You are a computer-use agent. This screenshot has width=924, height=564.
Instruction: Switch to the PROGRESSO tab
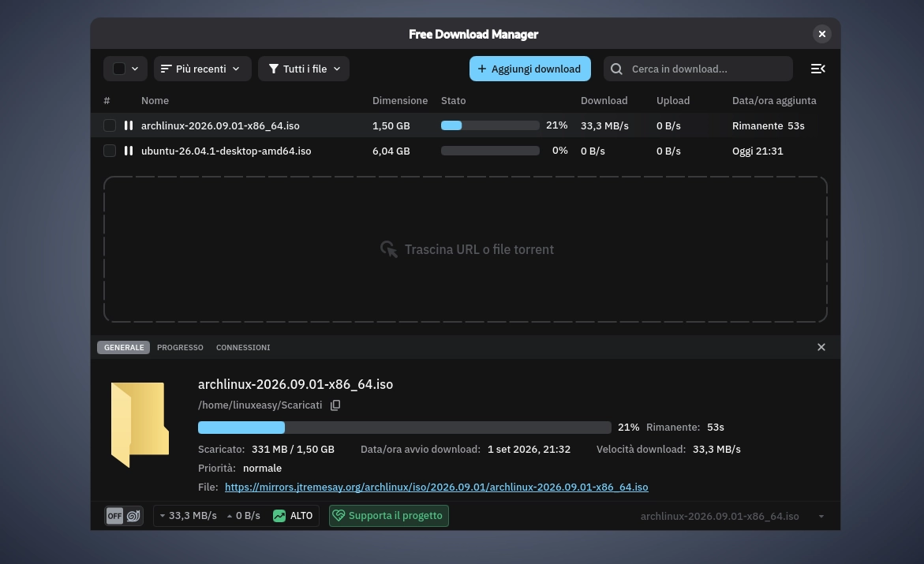(181, 347)
